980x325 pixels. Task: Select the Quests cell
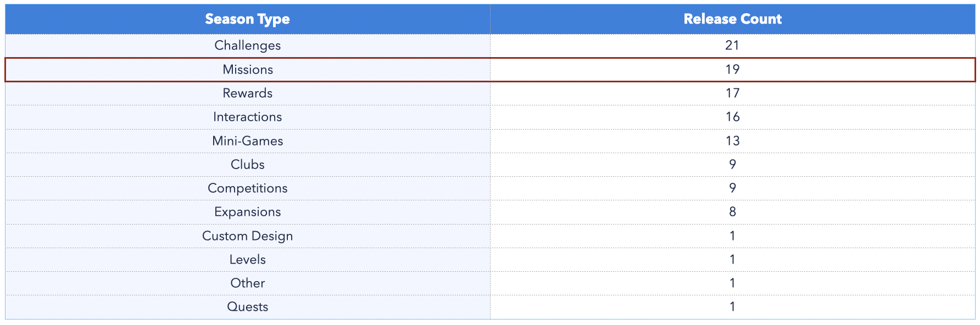248,307
